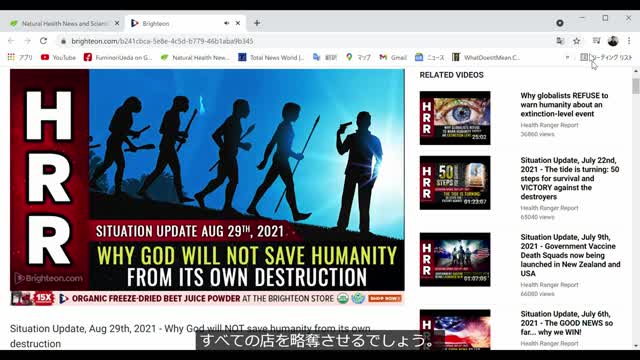
Task: Open the Natural Health New... bookmark
Action: click(x=195, y=58)
